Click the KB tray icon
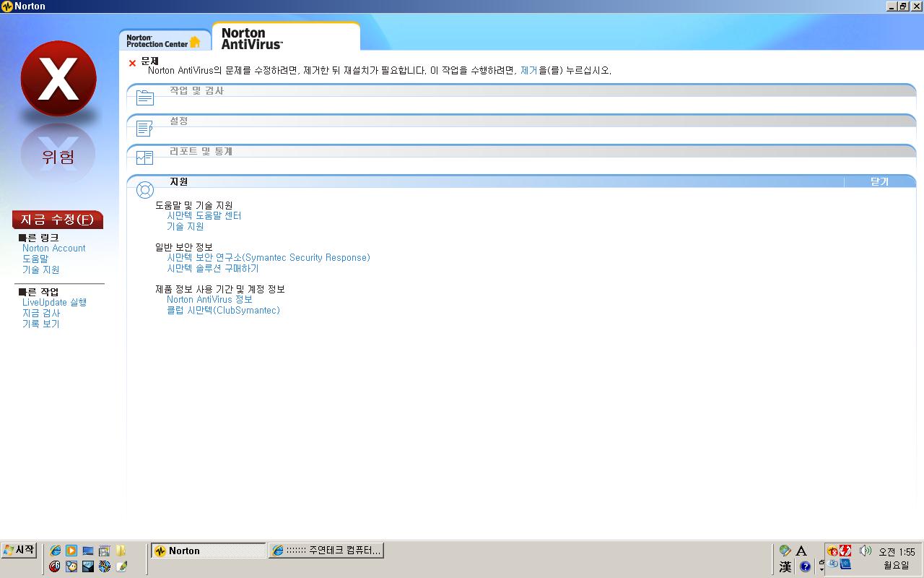This screenshot has height=578, width=924. pyautogui.click(x=833, y=564)
